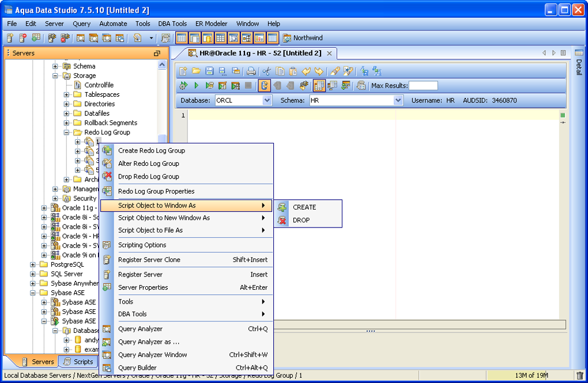
Task: Click inside the Max Results field
Action: coord(423,86)
